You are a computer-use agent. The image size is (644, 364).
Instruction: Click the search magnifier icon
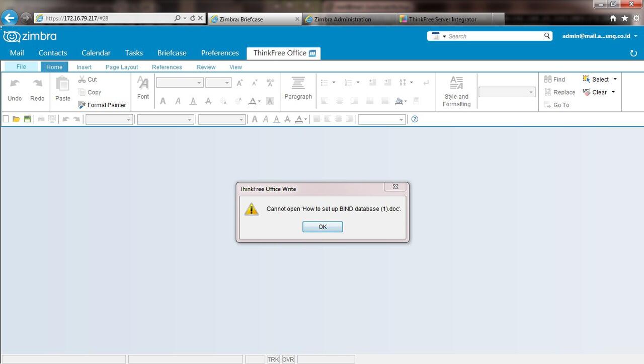click(x=547, y=36)
